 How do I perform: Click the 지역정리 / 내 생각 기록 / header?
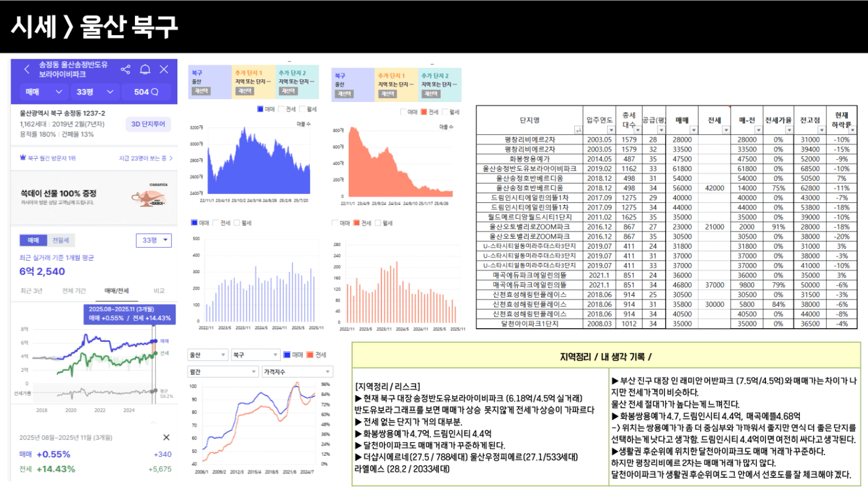coord(605,357)
